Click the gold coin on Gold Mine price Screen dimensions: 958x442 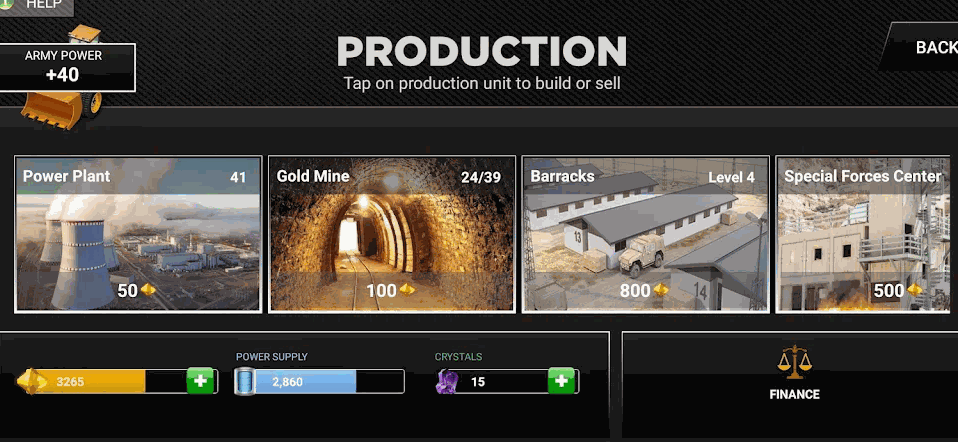[408, 291]
